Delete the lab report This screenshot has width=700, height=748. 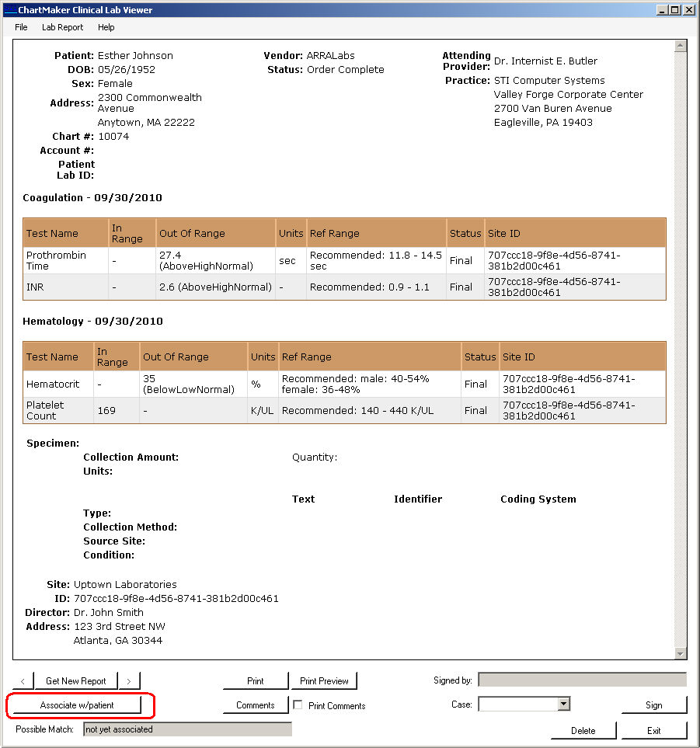(583, 730)
